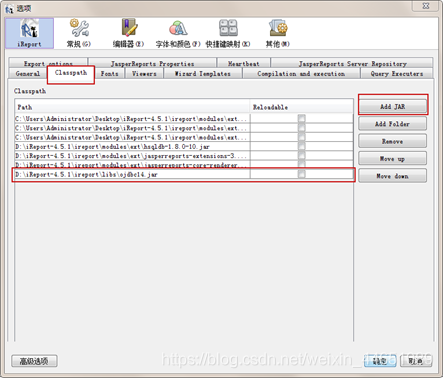
Task: Open the JasperReports Server Repository tab
Action: (352, 63)
